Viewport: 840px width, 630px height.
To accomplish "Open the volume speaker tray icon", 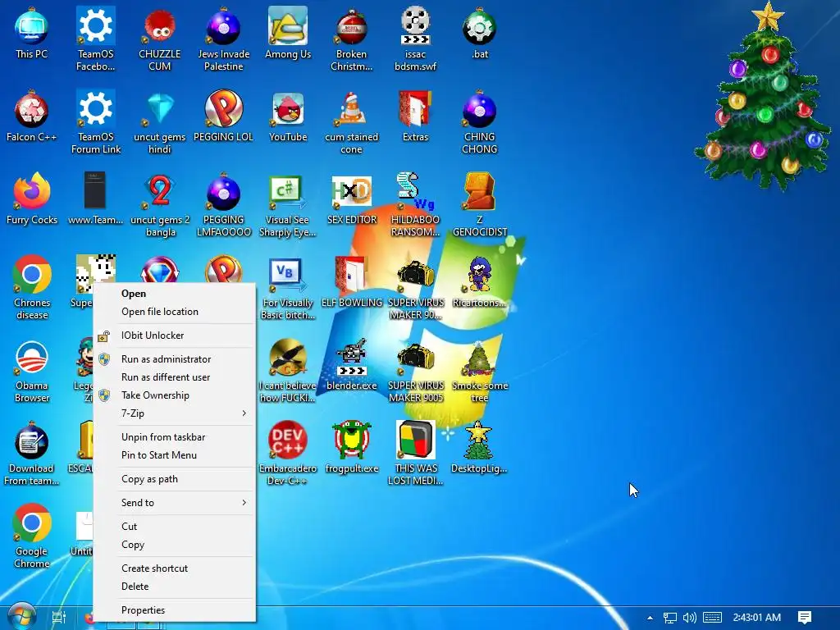I will tap(689, 618).
